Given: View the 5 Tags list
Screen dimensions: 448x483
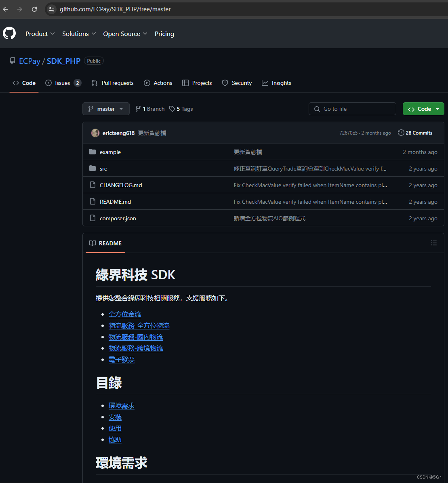Looking at the screenshot, I should click(181, 109).
